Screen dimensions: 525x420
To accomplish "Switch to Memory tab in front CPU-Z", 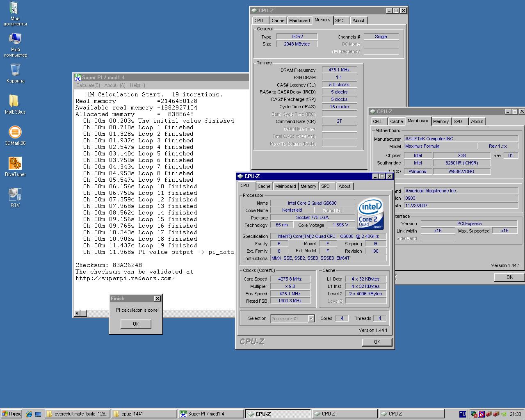I will click(308, 186).
